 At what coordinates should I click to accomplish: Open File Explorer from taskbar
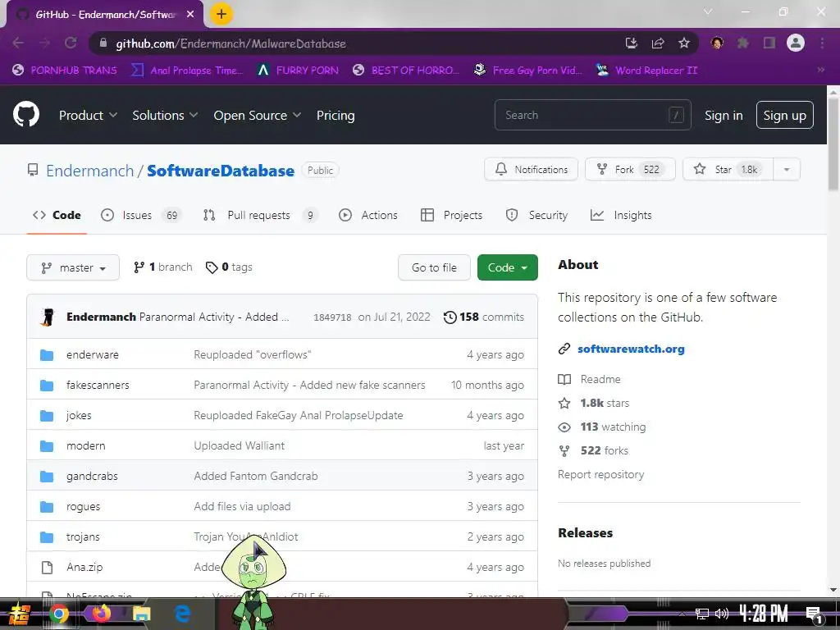coord(142,614)
